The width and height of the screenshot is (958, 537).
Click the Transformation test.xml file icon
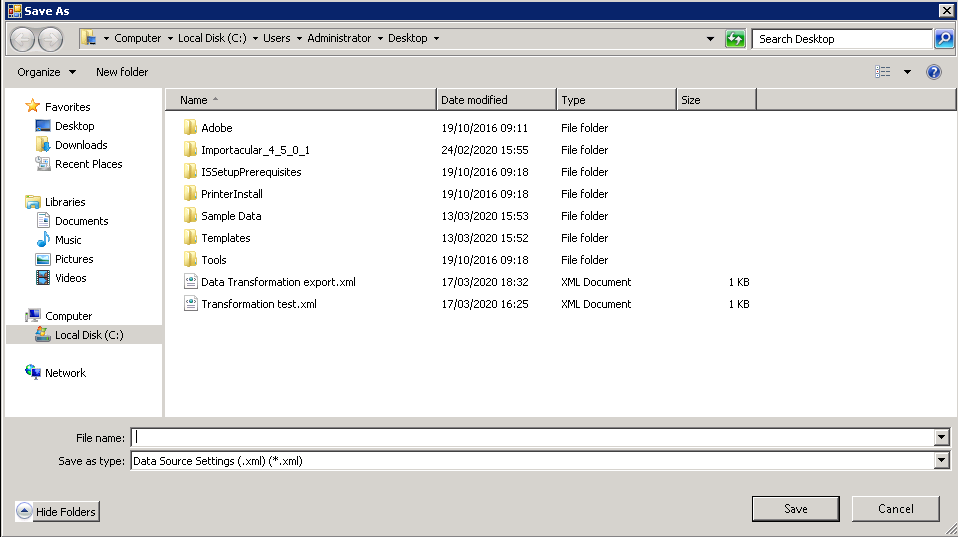(191, 304)
